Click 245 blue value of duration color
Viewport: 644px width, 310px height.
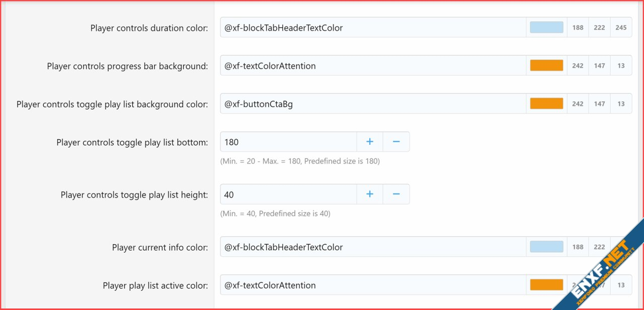coord(621,28)
